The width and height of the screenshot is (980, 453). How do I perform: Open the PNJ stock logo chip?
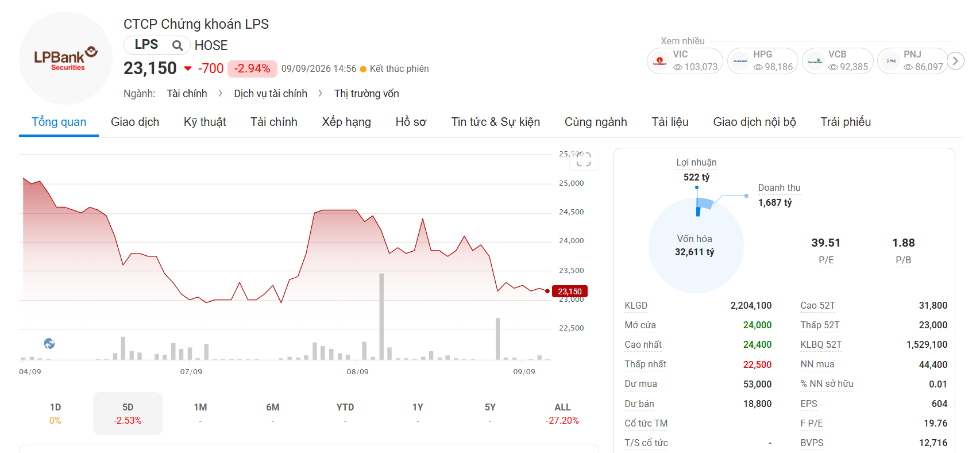tap(891, 61)
